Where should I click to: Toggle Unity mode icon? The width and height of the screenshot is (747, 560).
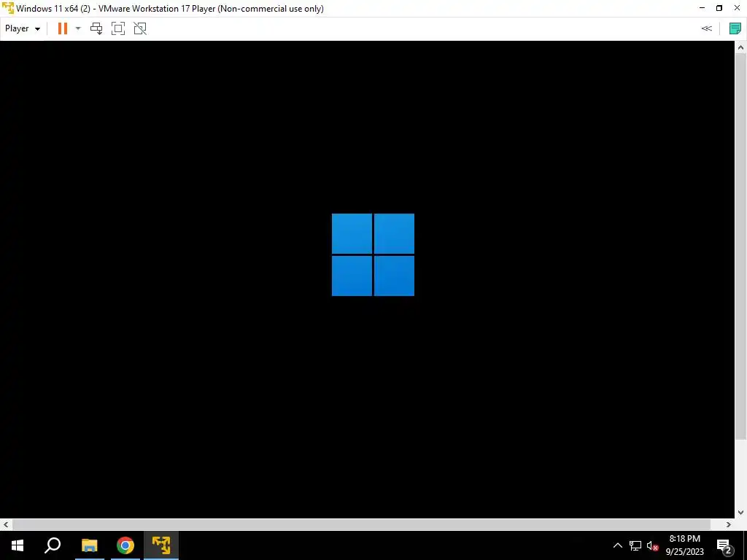(x=140, y=28)
